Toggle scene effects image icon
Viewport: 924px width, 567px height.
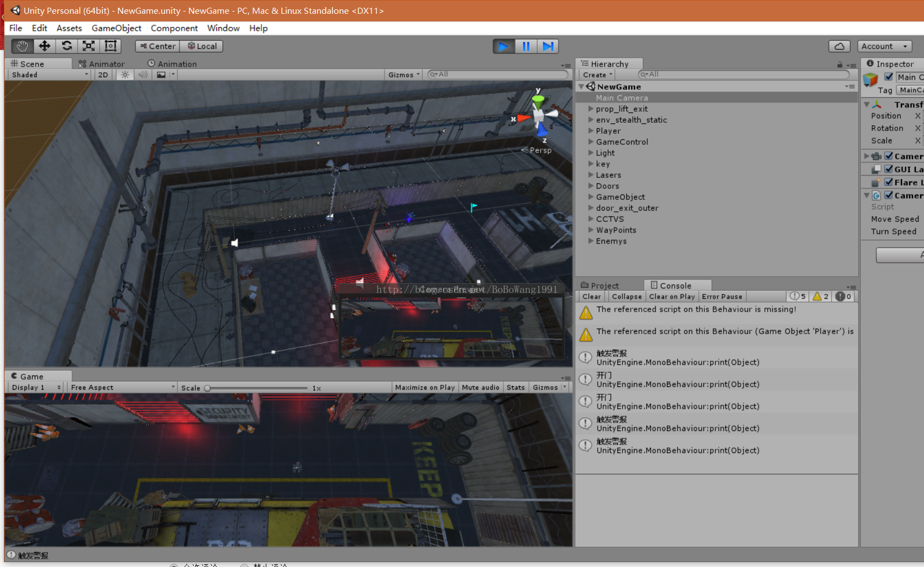point(161,75)
